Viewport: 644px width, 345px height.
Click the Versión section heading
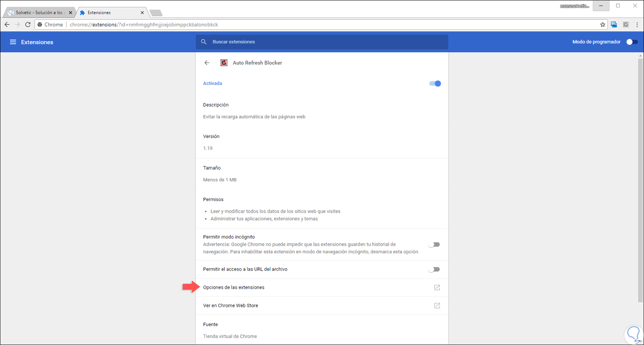pos(211,136)
